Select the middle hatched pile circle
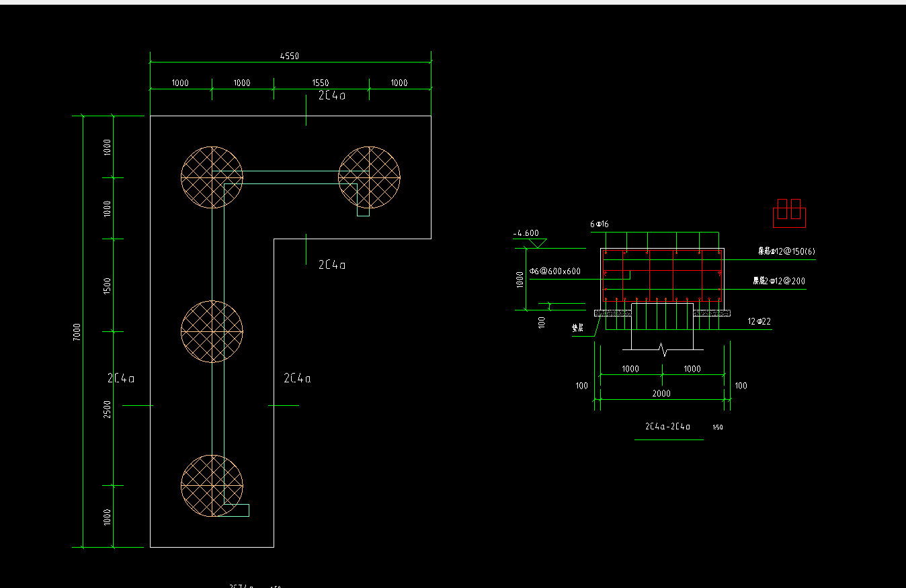The height and width of the screenshot is (588, 906). pos(212,332)
